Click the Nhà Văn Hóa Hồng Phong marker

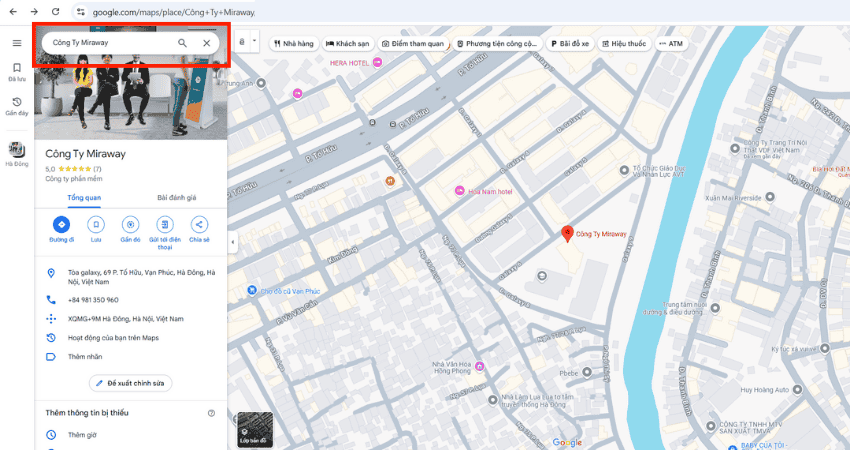point(479,367)
